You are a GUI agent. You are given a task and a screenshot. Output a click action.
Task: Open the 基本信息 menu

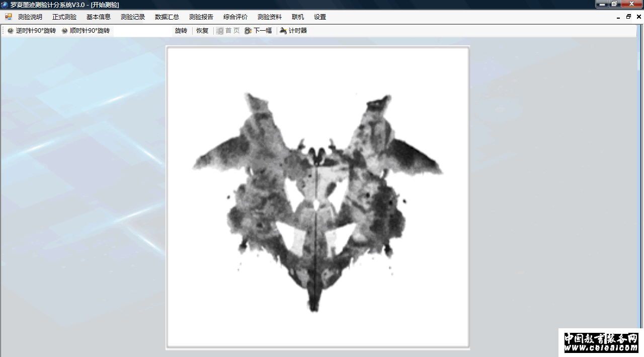pyautogui.click(x=99, y=17)
